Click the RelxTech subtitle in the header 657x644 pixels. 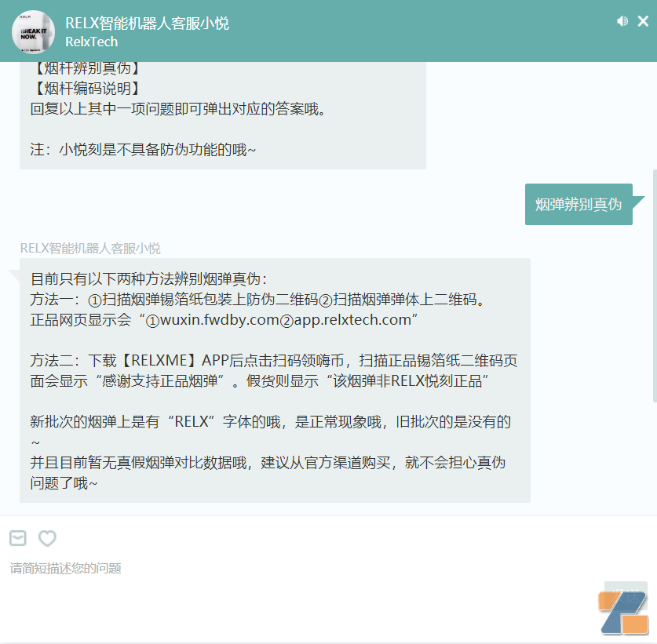[91, 42]
